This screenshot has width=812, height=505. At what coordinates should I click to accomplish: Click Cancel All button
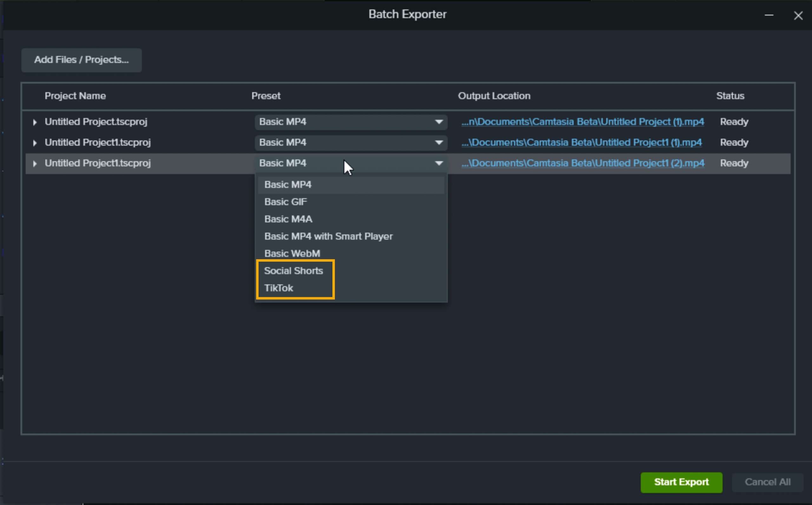768,482
